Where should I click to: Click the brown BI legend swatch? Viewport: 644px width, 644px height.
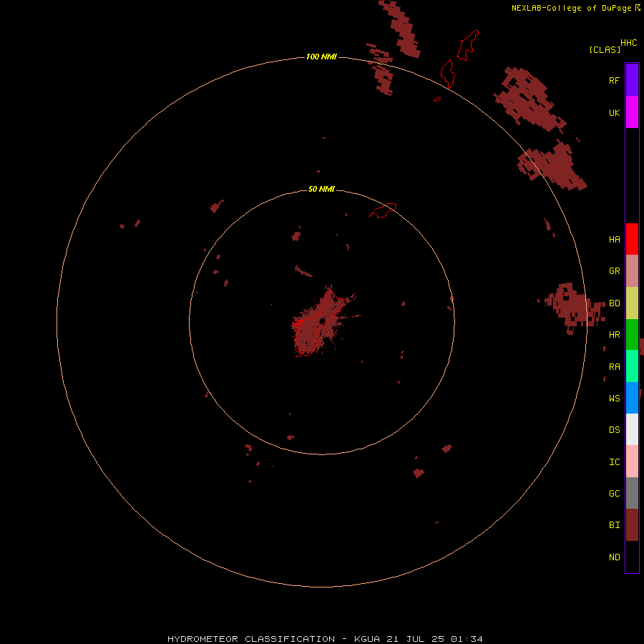click(x=632, y=525)
